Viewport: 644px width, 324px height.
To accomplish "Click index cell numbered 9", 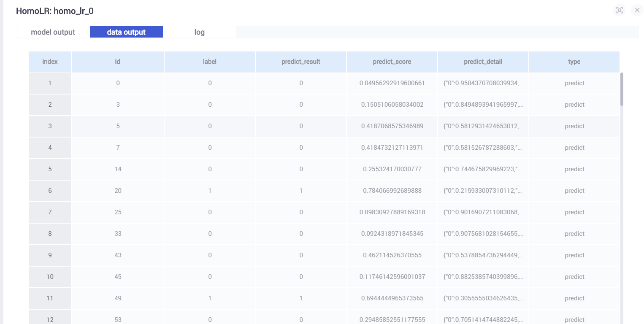I will pos(50,255).
